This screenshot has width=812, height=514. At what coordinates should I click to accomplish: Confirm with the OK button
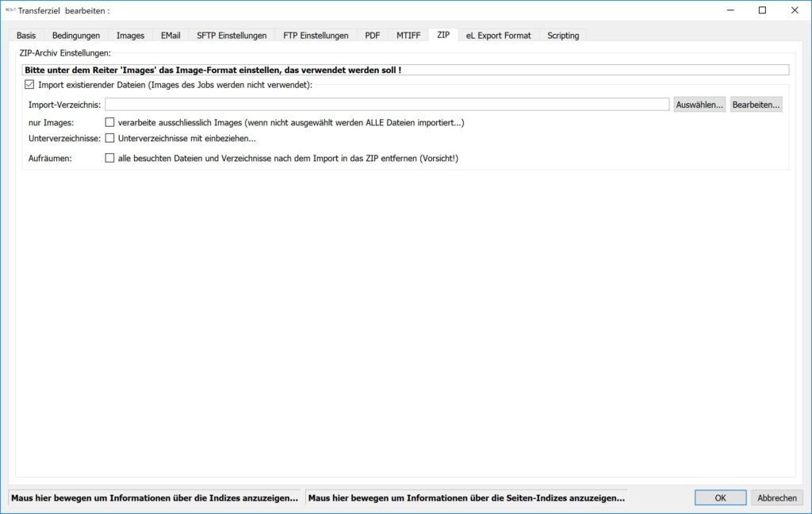pyautogui.click(x=720, y=498)
